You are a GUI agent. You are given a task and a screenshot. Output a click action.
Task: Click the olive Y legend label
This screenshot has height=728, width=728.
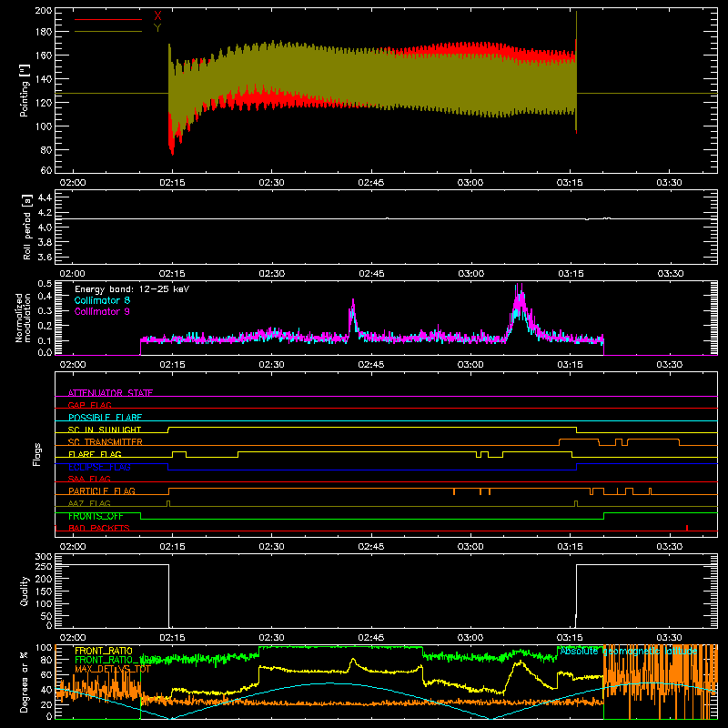click(x=157, y=28)
